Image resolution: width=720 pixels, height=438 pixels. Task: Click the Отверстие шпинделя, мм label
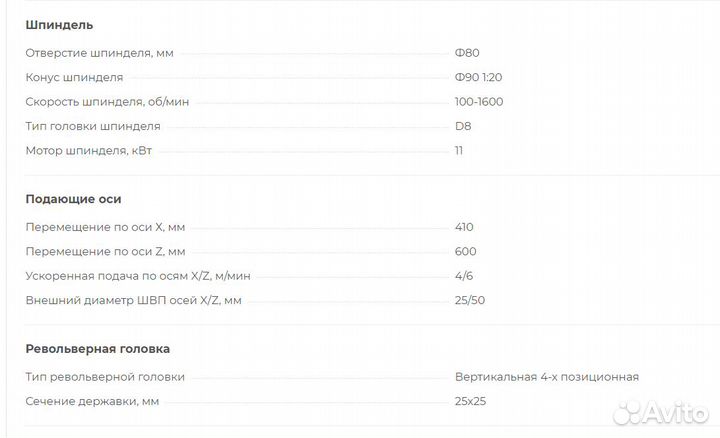[x=99, y=53]
